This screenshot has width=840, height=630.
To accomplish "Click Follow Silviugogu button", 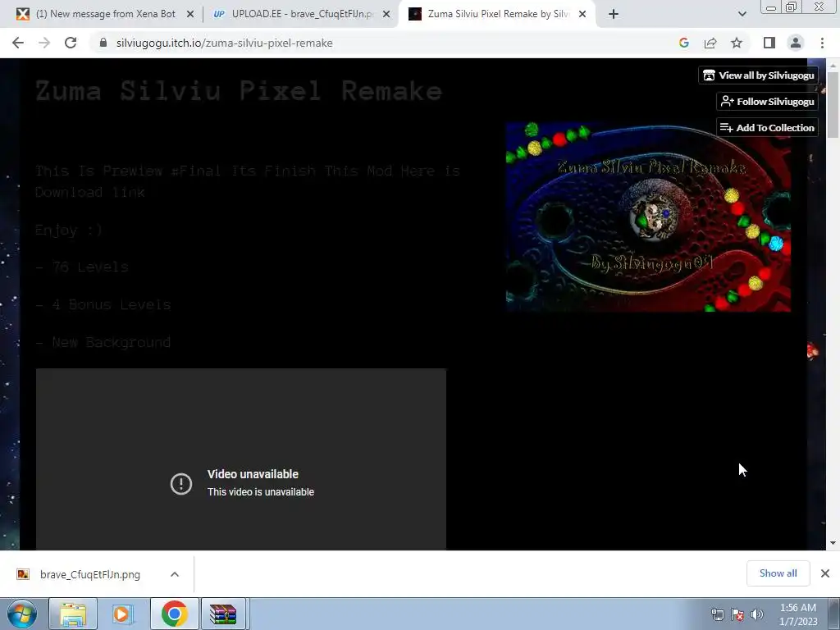I will (767, 101).
